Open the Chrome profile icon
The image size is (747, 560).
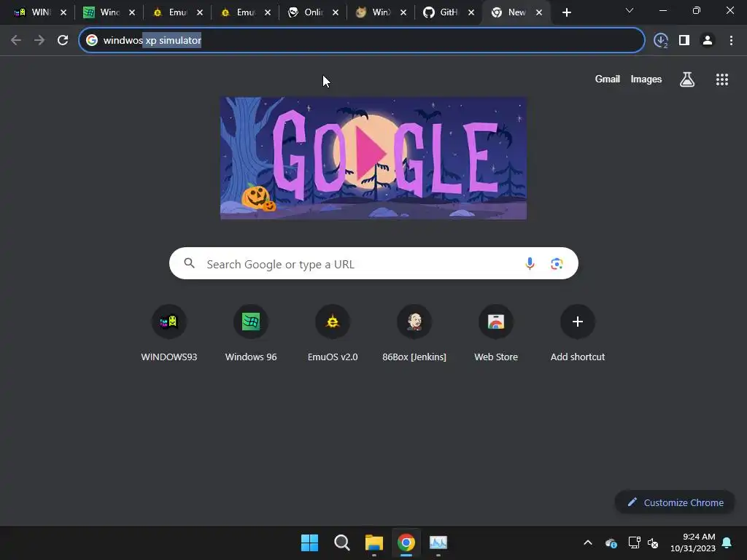[708, 41]
